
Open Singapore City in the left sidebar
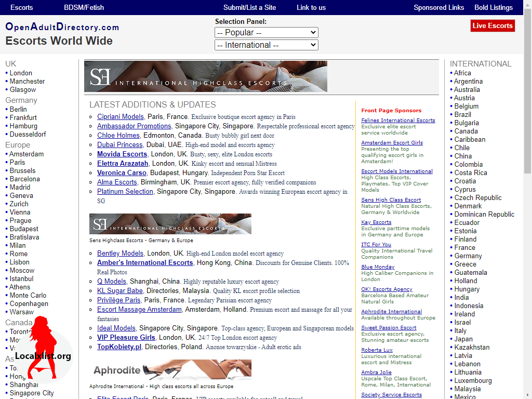[x=32, y=393]
